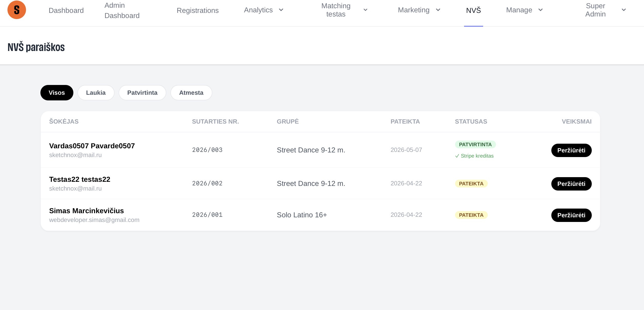Screen dimensions: 644x310
Task: Select the Visos filter tab
Action: coord(57,93)
